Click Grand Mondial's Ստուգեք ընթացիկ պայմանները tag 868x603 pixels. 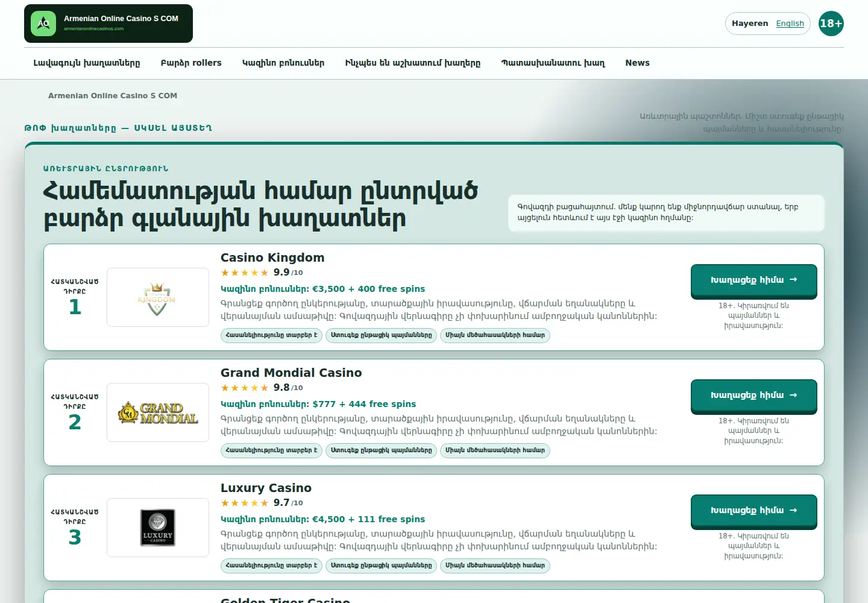tap(381, 450)
